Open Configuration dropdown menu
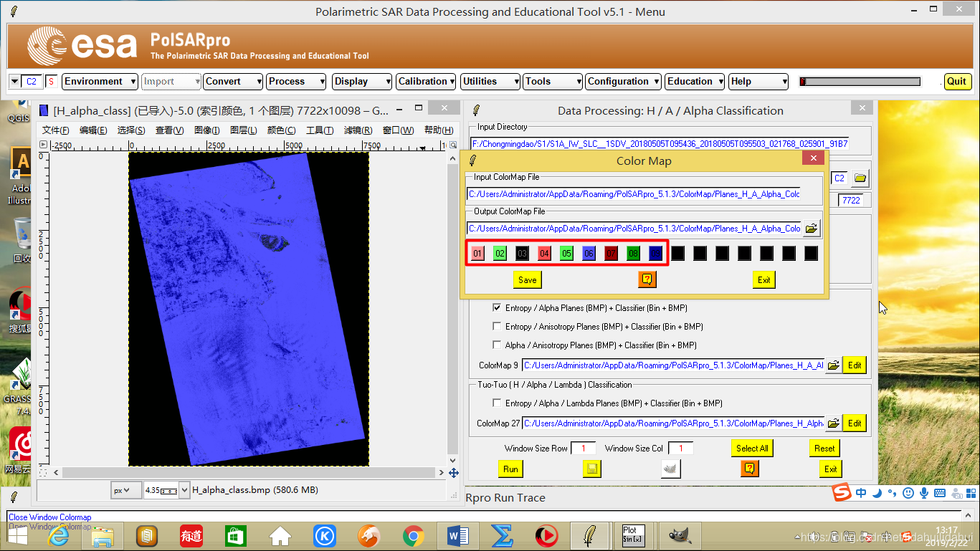This screenshot has width=980, height=551. [x=623, y=82]
